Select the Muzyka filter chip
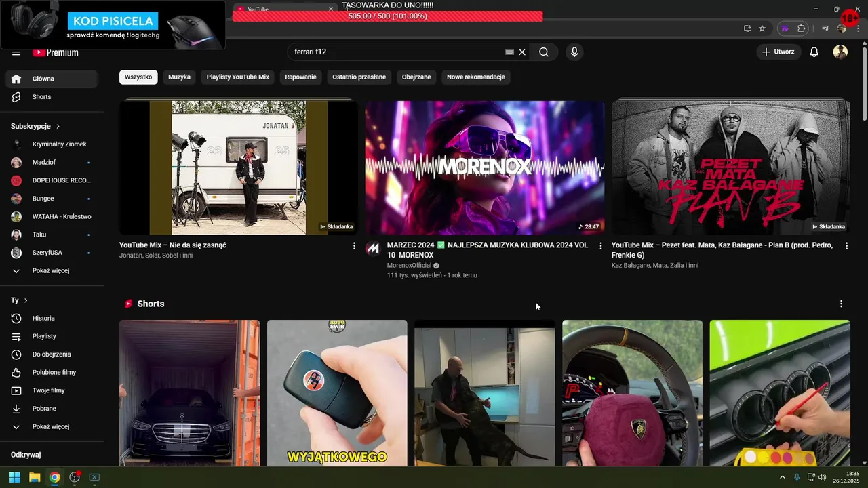 (180, 77)
